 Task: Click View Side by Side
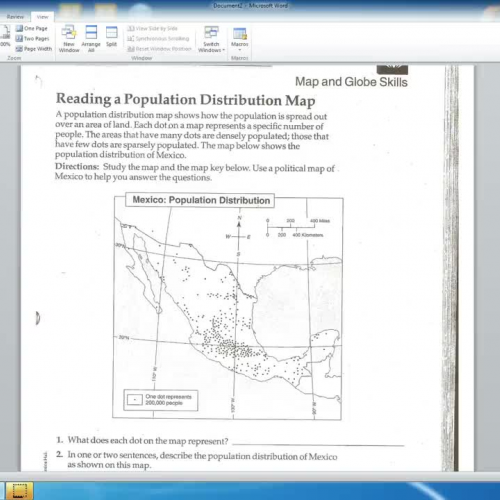click(x=153, y=29)
